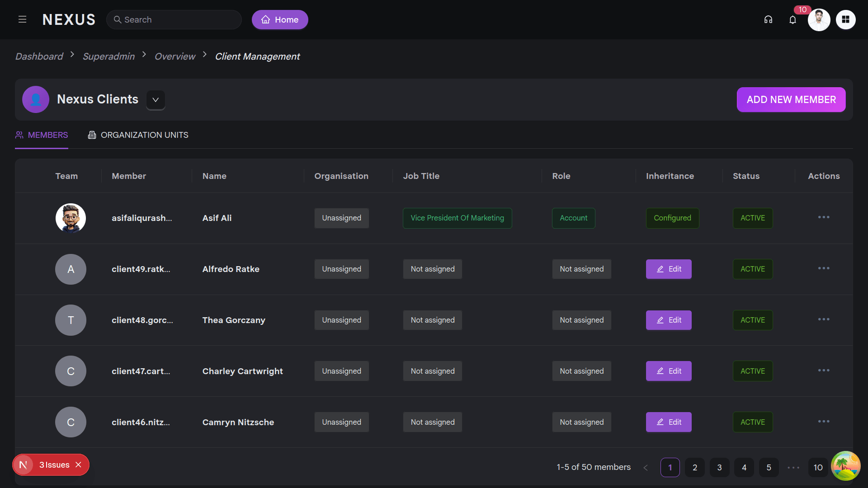Click the Home button

[x=280, y=19]
